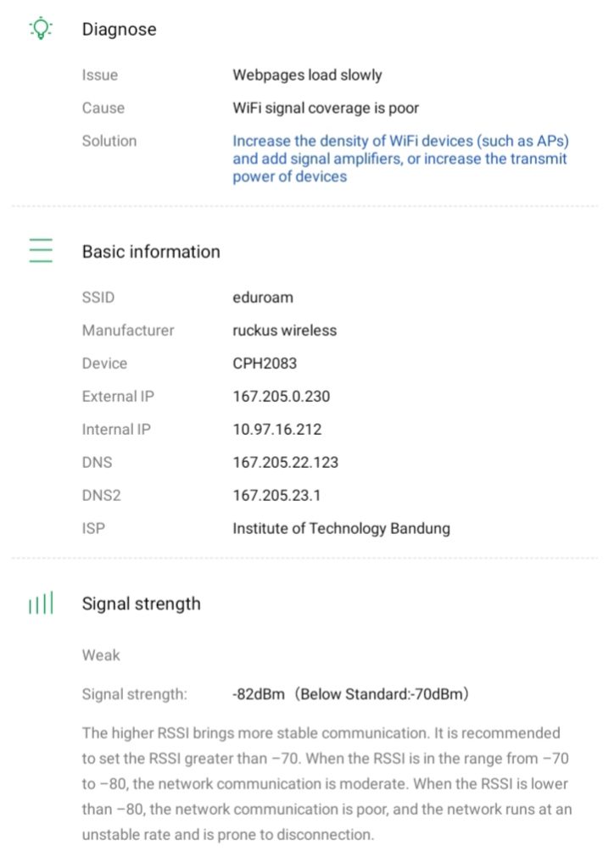Click the Basic information list icon
The width and height of the screenshot is (609, 868).
(41, 251)
